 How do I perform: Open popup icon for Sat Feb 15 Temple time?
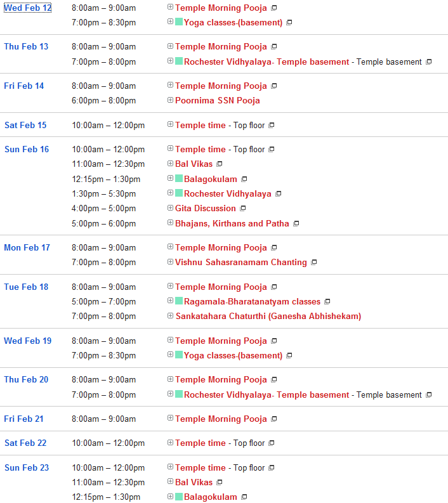(x=272, y=126)
